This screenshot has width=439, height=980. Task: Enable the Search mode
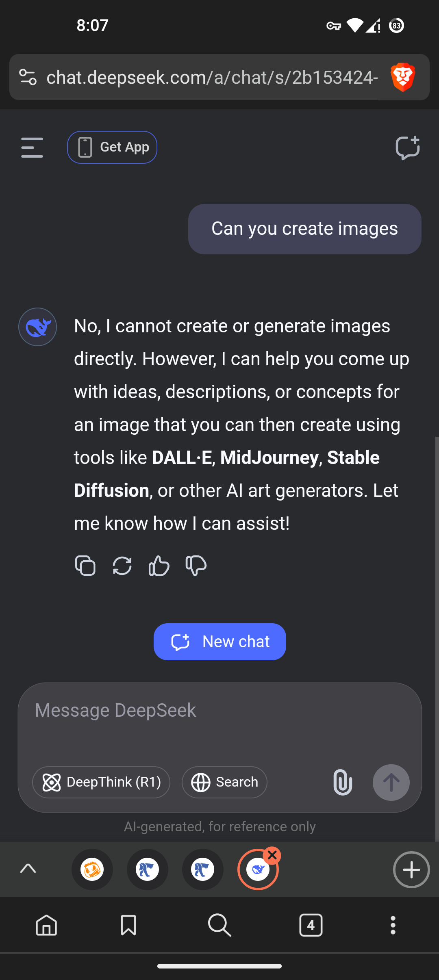click(x=224, y=782)
